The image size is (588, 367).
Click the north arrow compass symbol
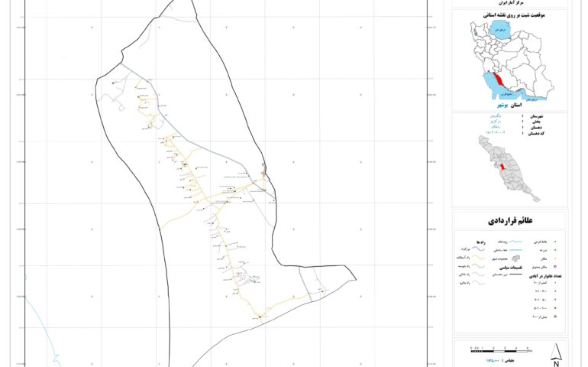point(557,352)
